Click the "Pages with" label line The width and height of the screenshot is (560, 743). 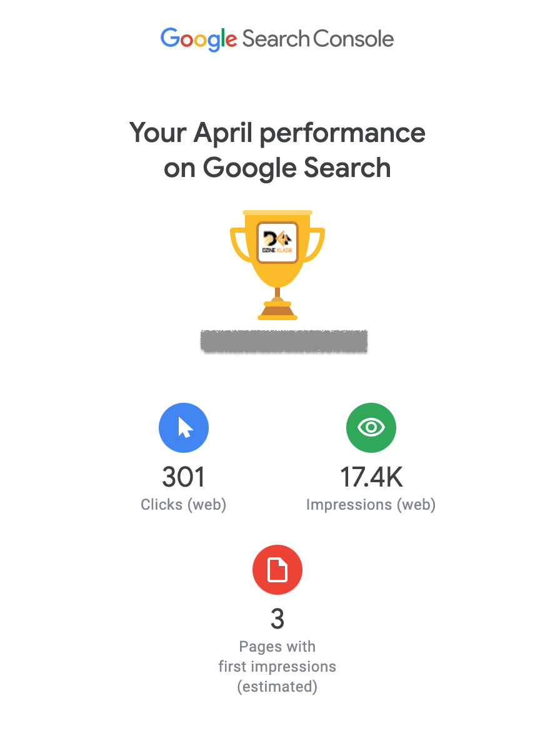click(x=277, y=647)
